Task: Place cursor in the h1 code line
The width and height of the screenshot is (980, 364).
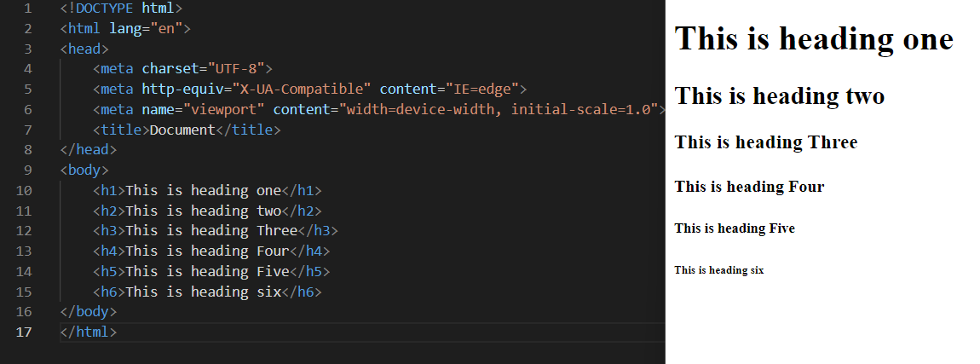Action: point(207,191)
